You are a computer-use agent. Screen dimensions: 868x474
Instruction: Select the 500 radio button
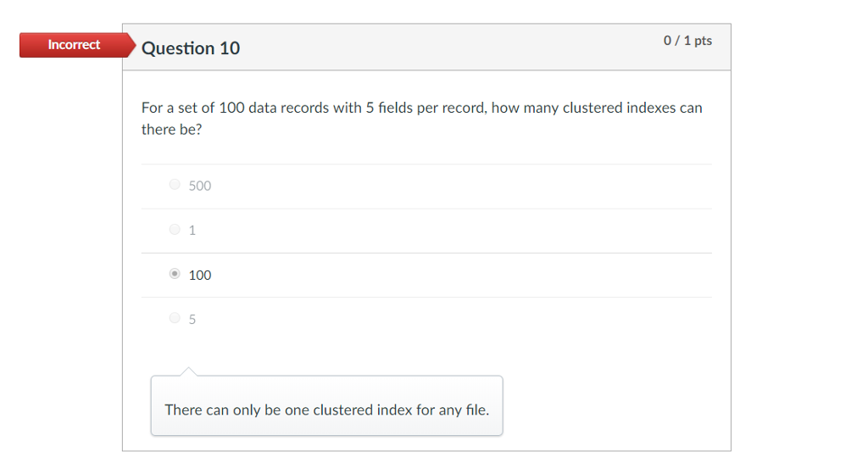175,184
